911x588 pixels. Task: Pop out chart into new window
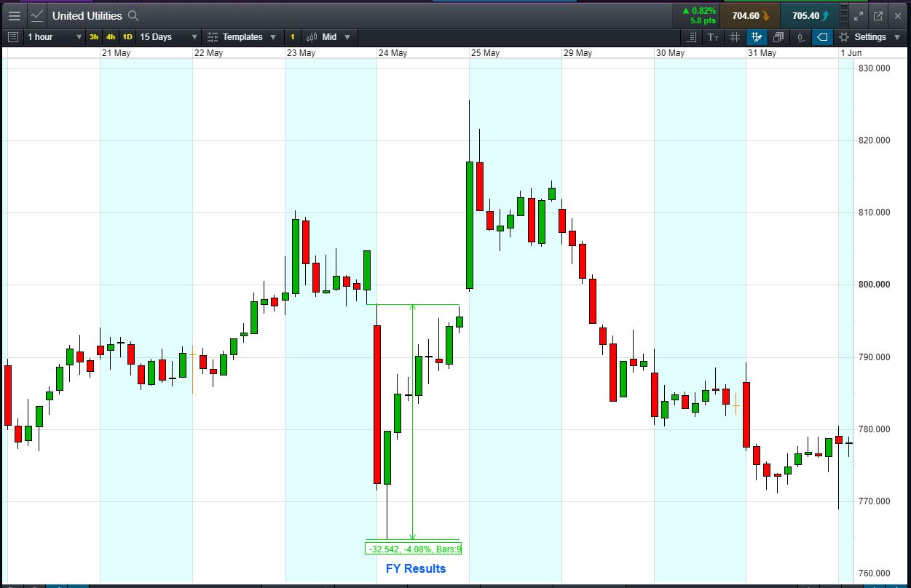click(878, 15)
